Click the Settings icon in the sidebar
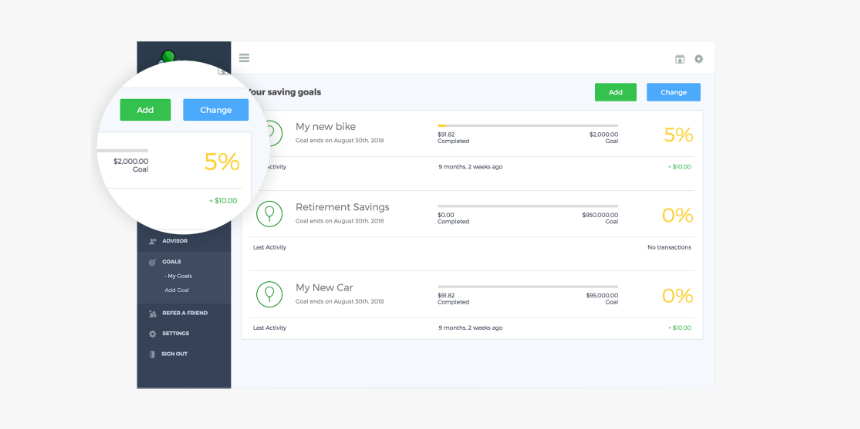The height and width of the screenshot is (429, 860). pyautogui.click(x=152, y=334)
